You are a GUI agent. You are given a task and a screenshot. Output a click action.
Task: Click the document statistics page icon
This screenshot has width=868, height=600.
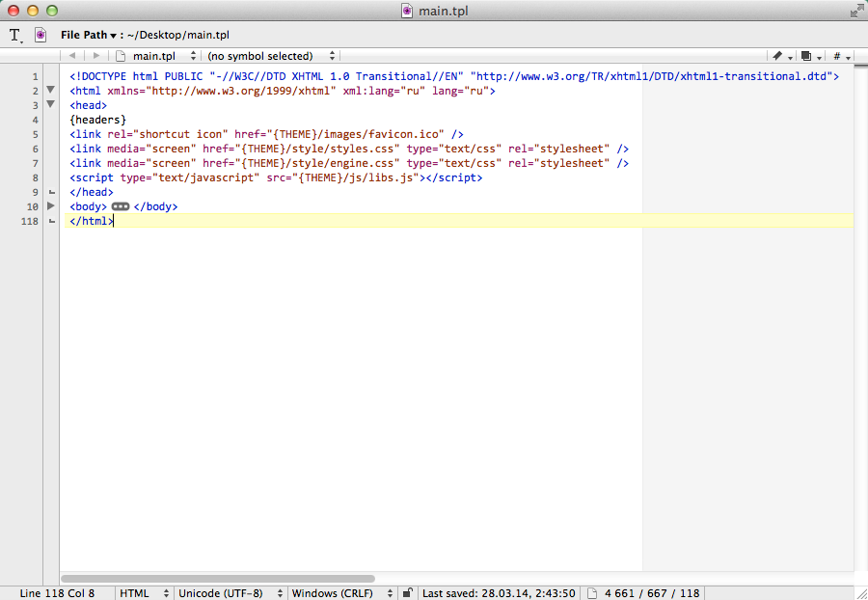pyautogui.click(x=592, y=593)
